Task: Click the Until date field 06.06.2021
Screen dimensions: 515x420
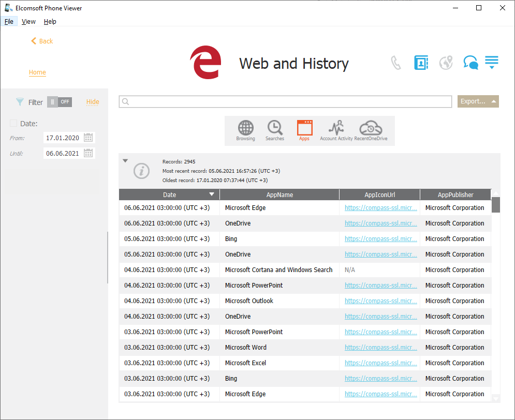Action: 63,153
